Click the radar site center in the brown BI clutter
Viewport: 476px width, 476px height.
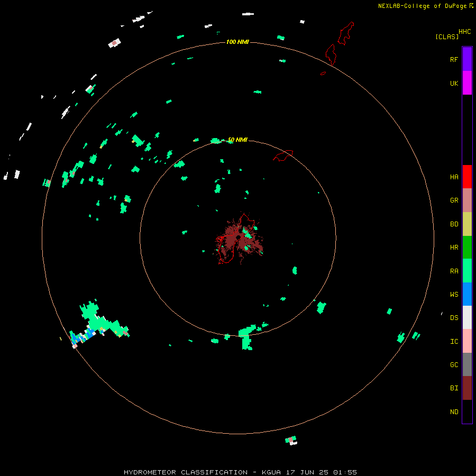click(x=239, y=237)
